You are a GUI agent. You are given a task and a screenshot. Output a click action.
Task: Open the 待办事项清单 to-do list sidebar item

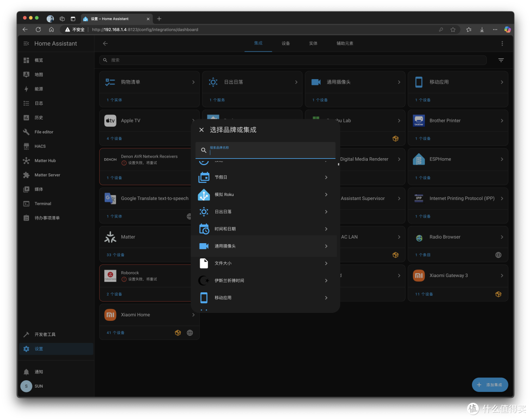[56, 218]
